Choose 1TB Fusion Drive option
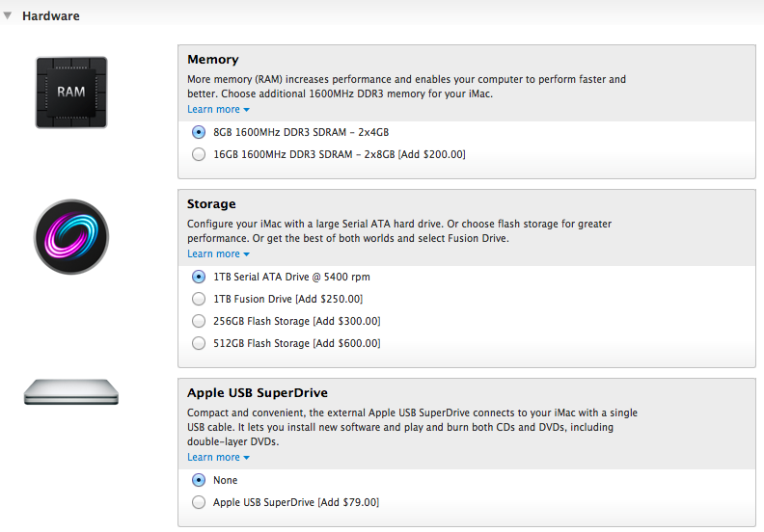The width and height of the screenshot is (764, 532). tap(199, 299)
